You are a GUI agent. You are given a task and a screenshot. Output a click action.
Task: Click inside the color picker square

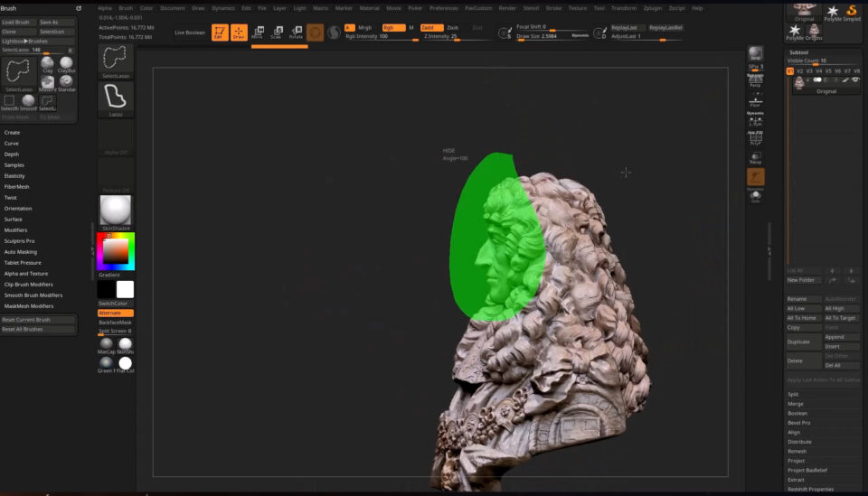pos(115,251)
